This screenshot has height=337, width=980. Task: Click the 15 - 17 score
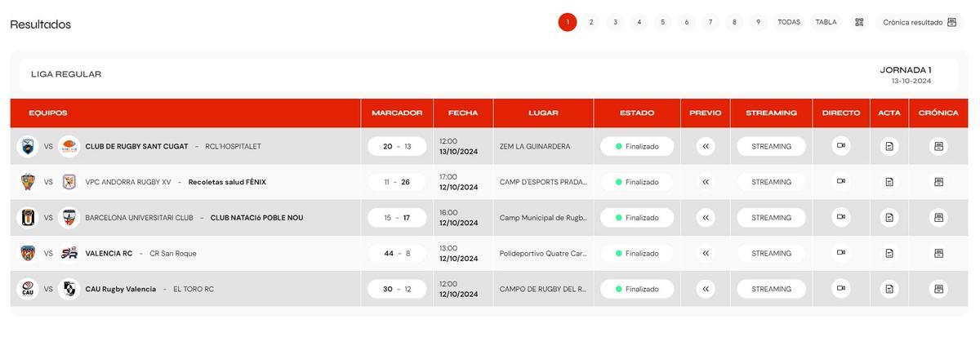click(x=397, y=218)
